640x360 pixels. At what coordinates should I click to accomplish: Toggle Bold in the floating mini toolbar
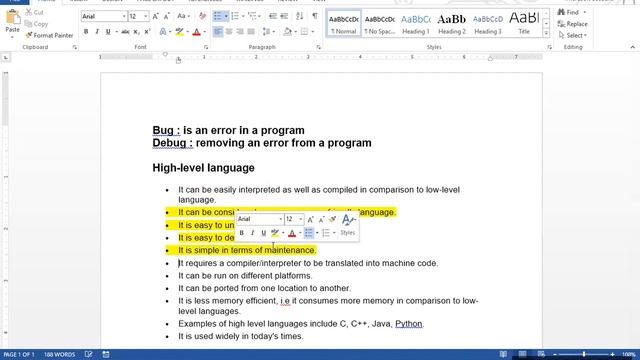tap(241, 233)
